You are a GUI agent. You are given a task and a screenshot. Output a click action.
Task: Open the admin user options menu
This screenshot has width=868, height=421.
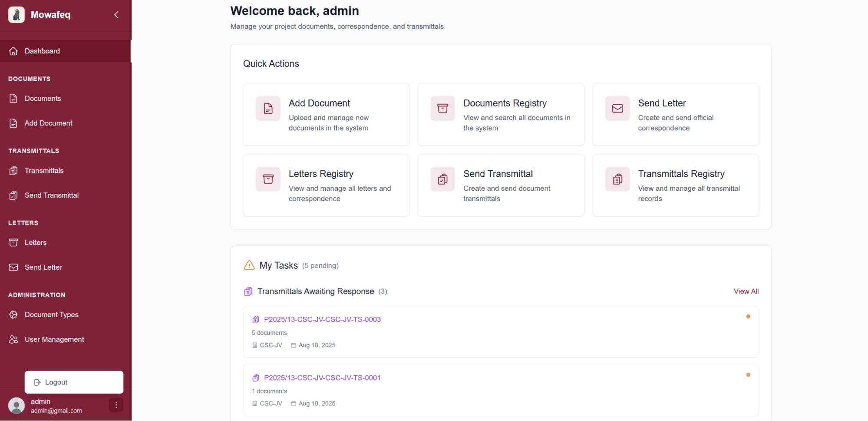[x=116, y=405]
